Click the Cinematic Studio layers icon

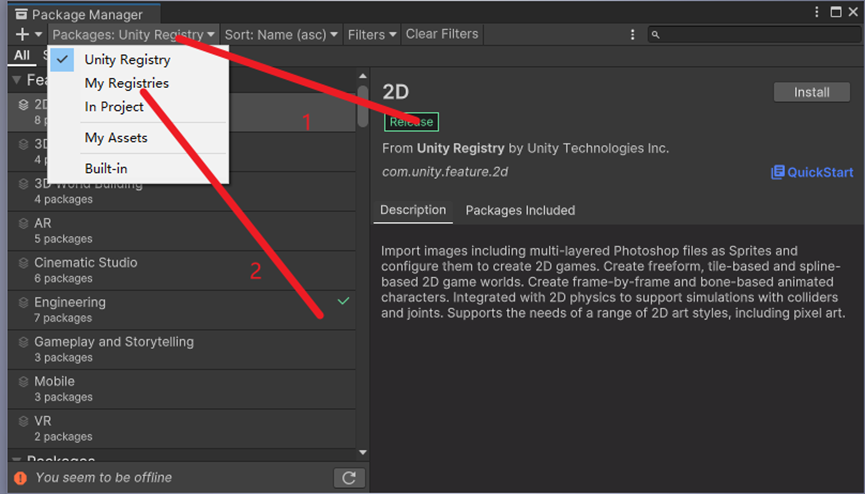(23, 263)
